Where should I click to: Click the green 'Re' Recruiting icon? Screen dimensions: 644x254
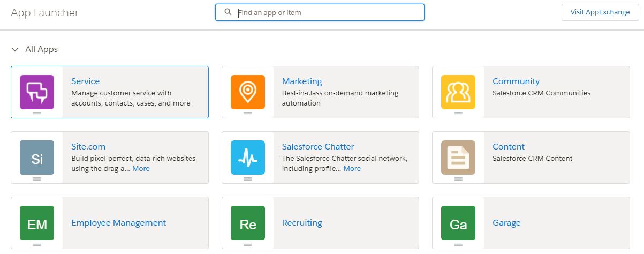tap(247, 223)
